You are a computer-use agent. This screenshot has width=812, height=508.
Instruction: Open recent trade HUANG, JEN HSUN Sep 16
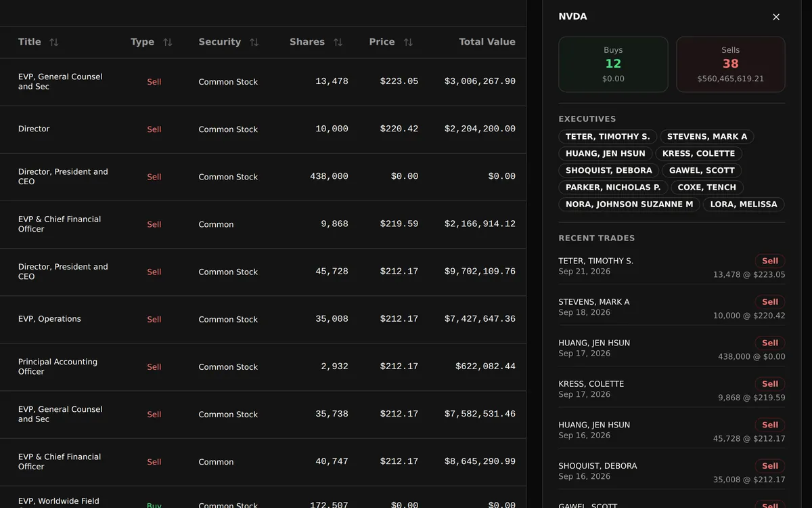point(672,431)
